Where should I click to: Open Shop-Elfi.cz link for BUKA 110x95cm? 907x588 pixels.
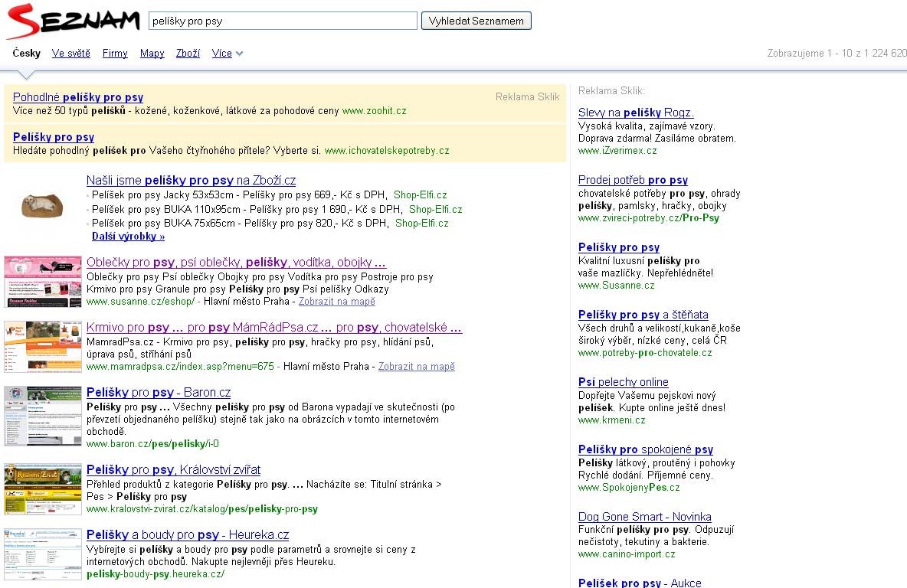(x=436, y=209)
